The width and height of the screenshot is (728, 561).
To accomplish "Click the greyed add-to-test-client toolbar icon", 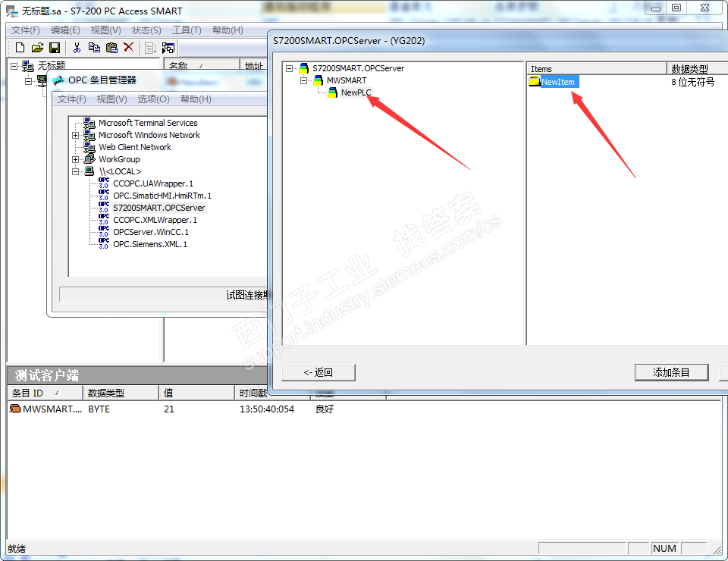I will tap(150, 47).
